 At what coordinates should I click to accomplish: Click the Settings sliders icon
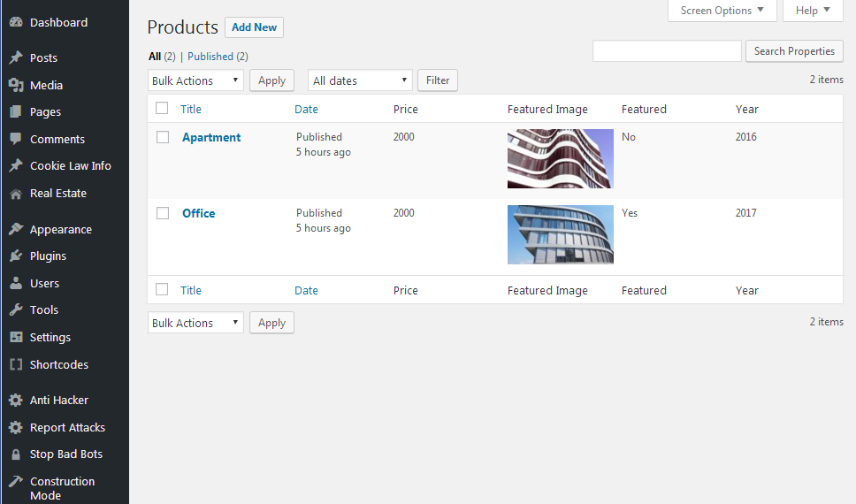point(16,337)
